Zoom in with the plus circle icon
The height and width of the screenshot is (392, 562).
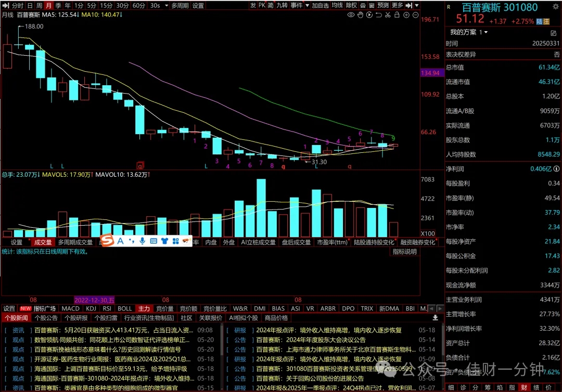point(406,15)
